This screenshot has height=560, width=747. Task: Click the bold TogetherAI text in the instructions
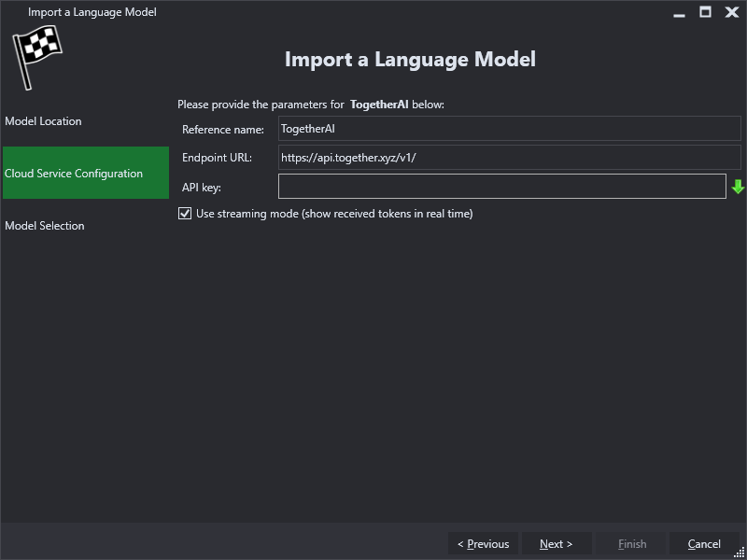click(x=379, y=105)
